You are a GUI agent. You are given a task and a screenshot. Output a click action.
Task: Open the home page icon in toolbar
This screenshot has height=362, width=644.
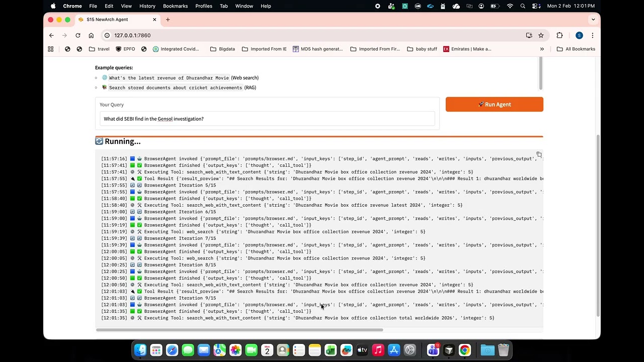[91, 35]
